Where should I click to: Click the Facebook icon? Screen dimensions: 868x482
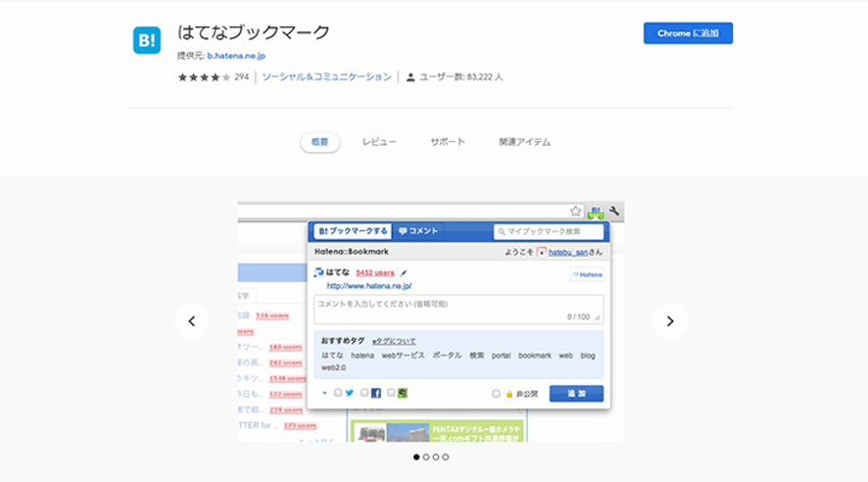point(376,394)
